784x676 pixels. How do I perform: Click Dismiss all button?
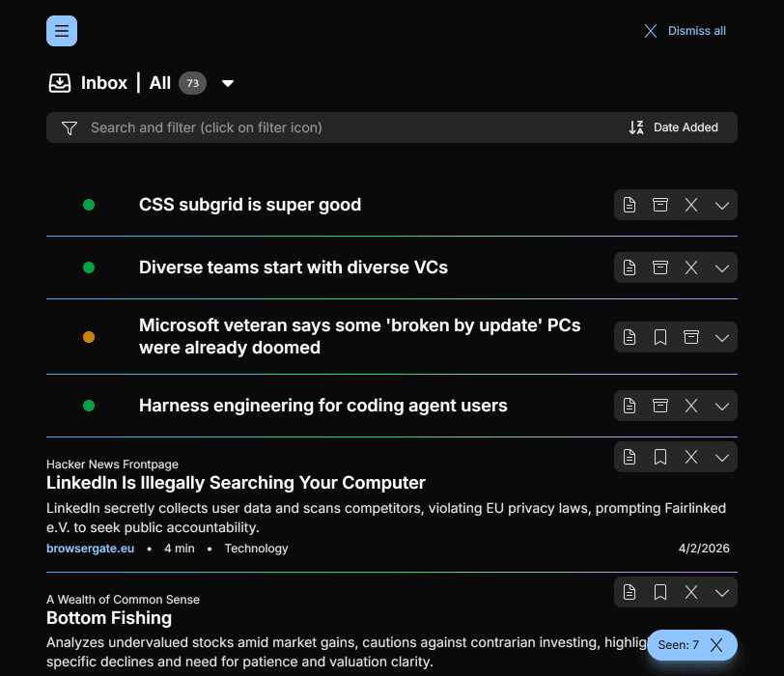click(x=686, y=31)
